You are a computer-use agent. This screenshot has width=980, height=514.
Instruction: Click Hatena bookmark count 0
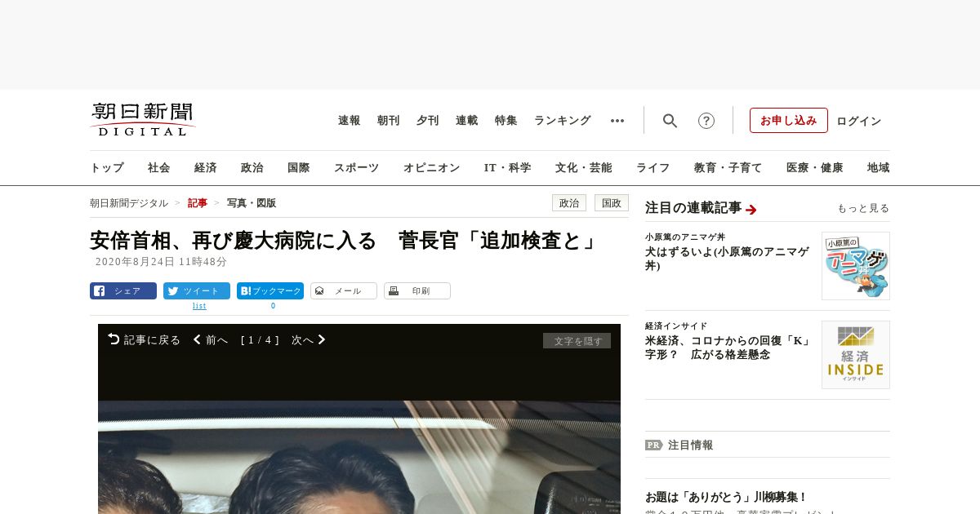273,306
